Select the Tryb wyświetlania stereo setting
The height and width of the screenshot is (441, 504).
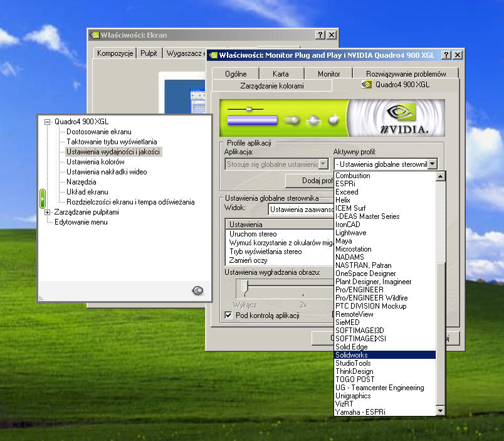[x=280, y=252]
